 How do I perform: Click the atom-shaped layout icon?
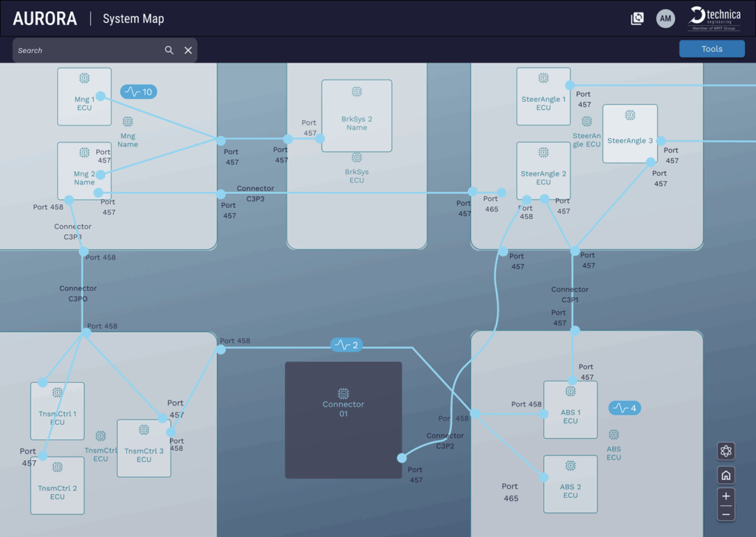(726, 451)
